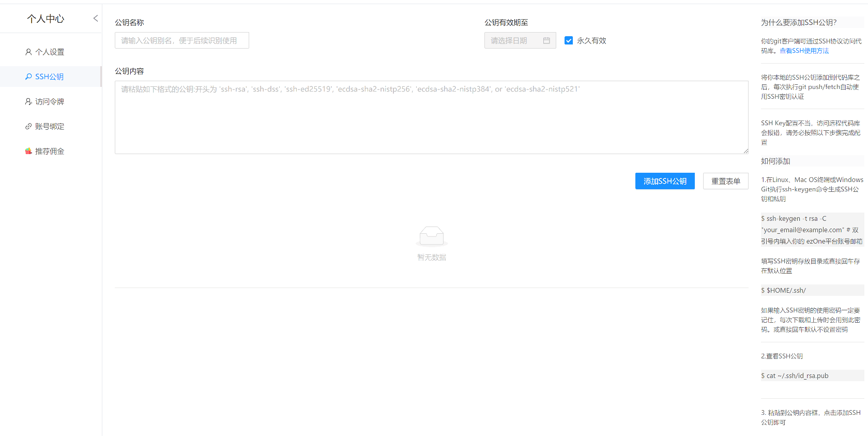Click the link icon beside 账号绑定

coord(28,126)
